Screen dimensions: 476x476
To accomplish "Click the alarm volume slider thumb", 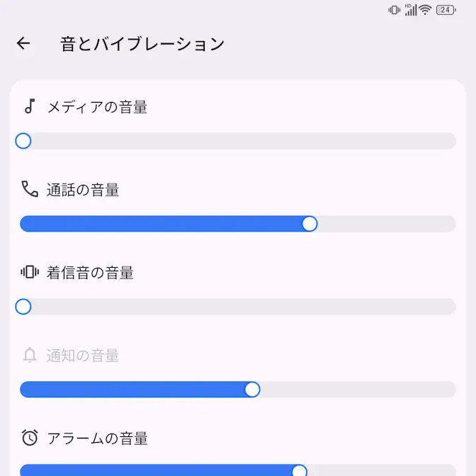I will tap(300, 471).
